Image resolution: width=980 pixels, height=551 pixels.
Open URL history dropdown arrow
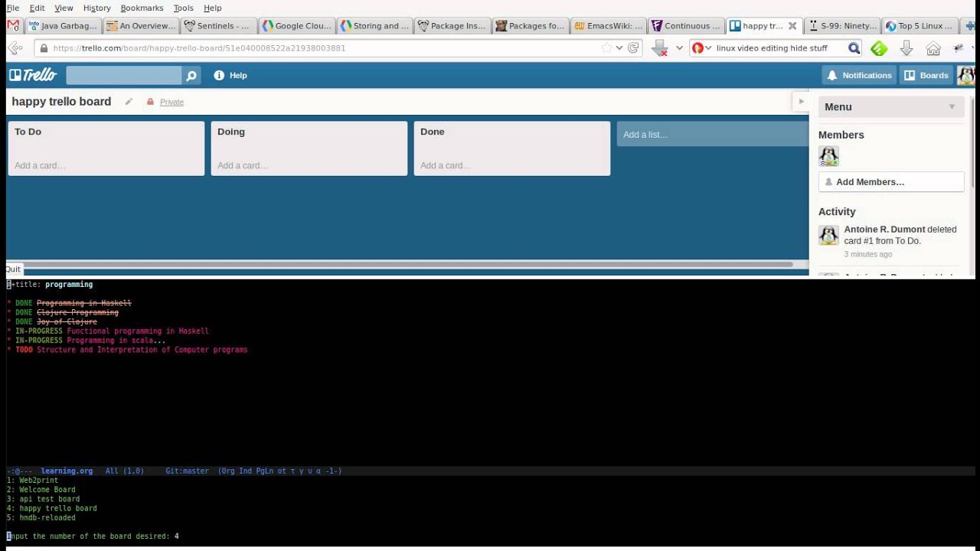[x=619, y=47]
